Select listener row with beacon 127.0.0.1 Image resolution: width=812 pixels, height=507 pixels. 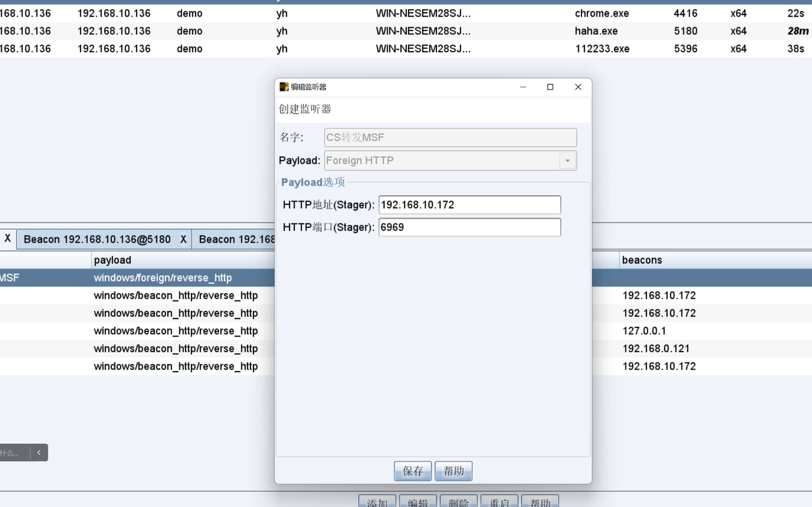coord(644,331)
